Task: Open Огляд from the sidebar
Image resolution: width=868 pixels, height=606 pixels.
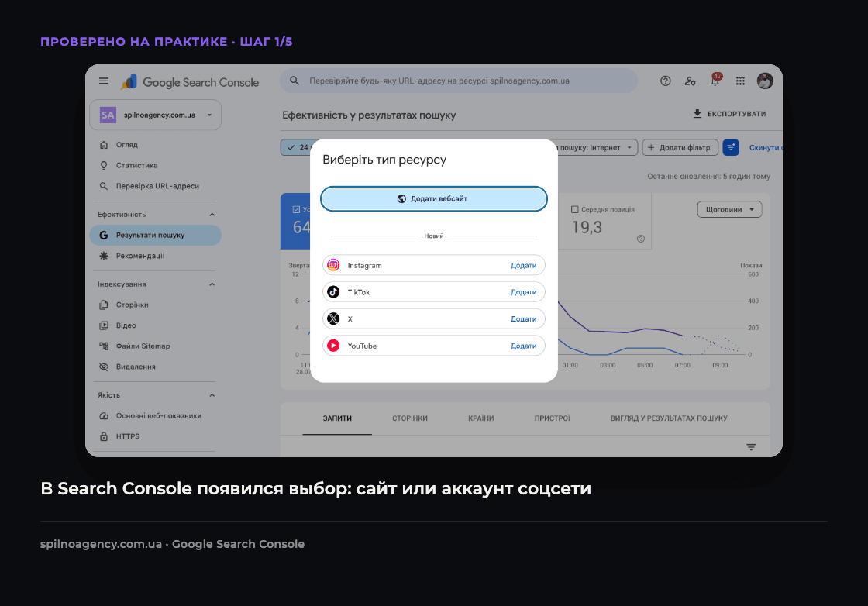Action: coord(155,144)
